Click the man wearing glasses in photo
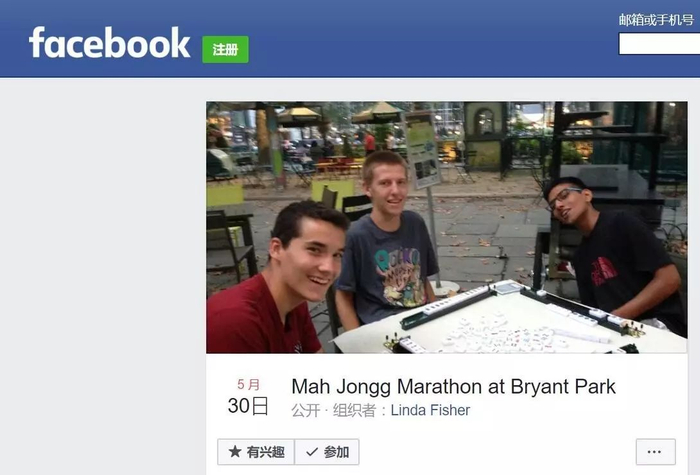Image resolution: width=700 pixels, height=475 pixels. pos(616,250)
